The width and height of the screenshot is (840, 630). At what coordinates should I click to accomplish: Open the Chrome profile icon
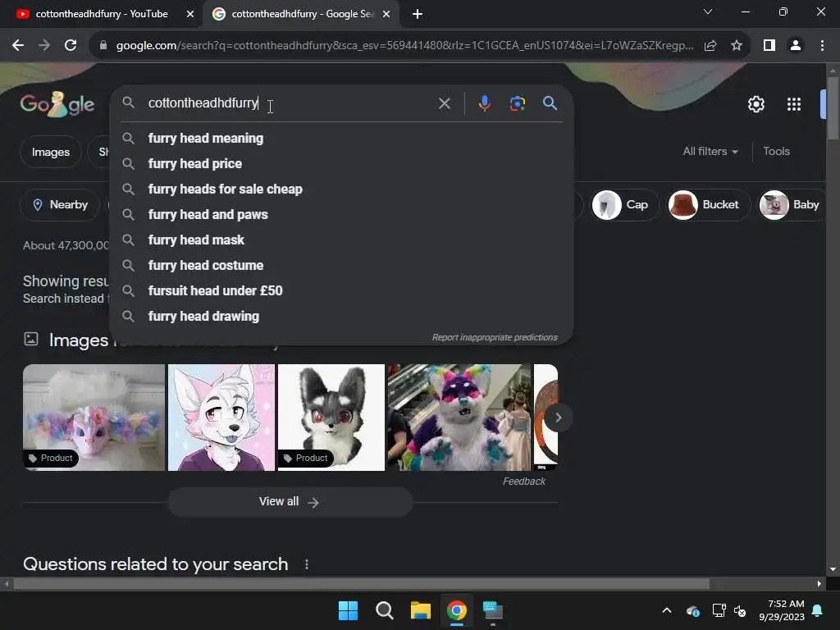(x=796, y=46)
